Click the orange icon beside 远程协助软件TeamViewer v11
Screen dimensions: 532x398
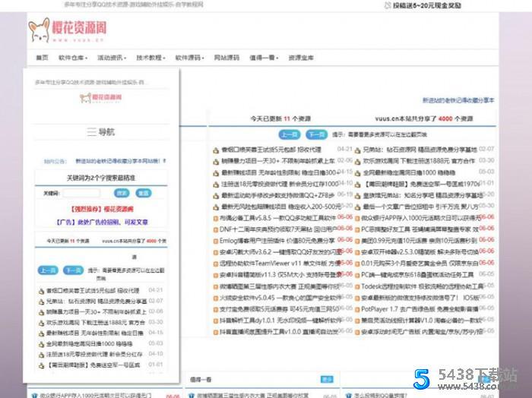(215, 264)
